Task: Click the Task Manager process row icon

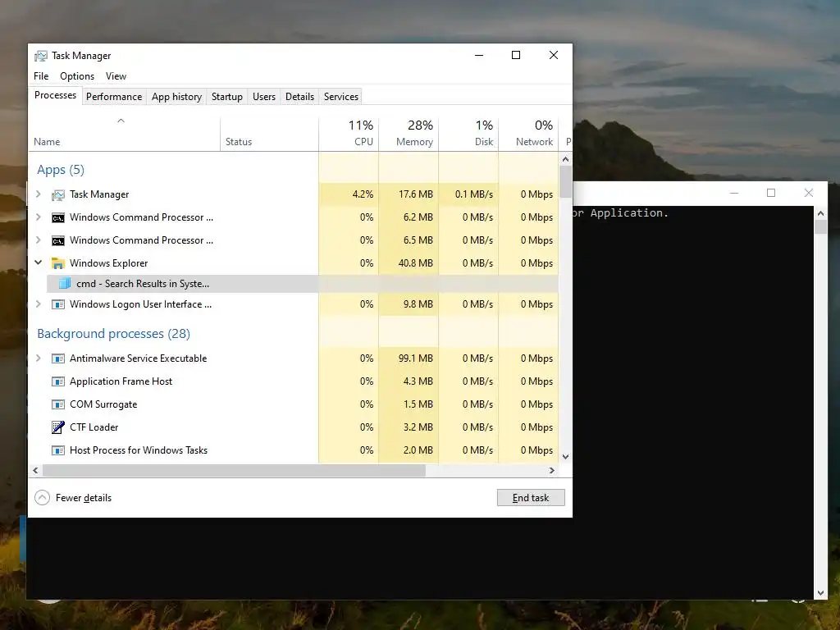Action: (58, 195)
